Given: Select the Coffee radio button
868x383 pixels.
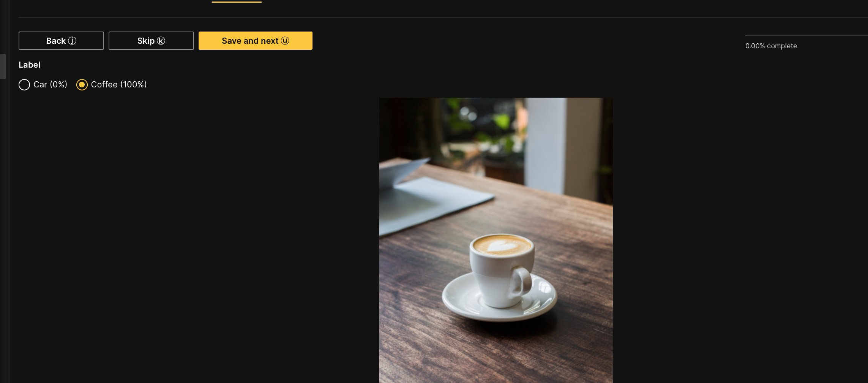Looking at the screenshot, I should click(x=82, y=85).
